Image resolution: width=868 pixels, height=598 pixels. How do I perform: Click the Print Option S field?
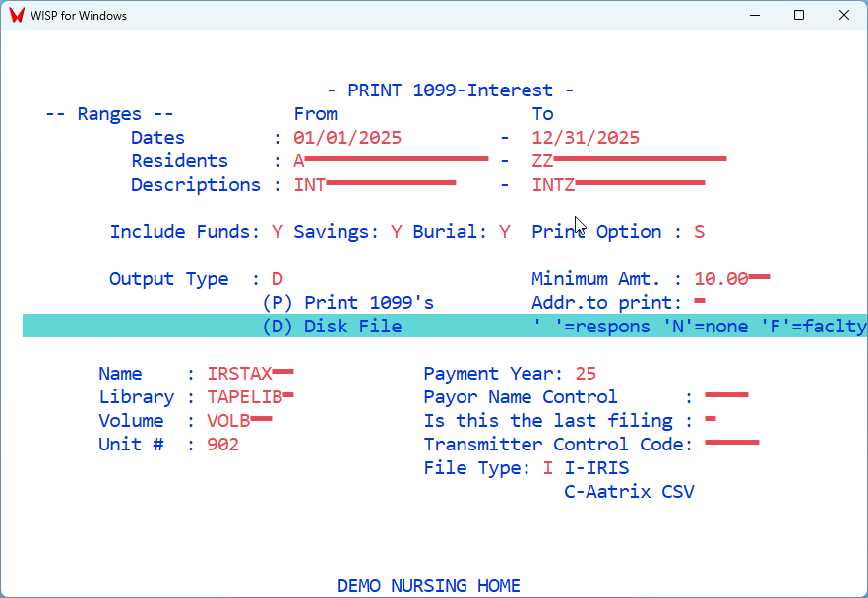[x=699, y=232]
